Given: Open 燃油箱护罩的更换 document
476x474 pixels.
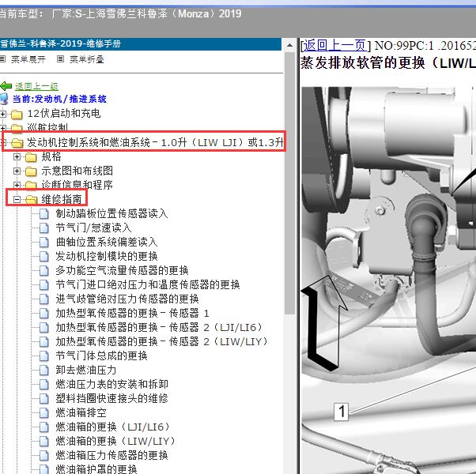Looking at the screenshot, I should [x=96, y=468].
